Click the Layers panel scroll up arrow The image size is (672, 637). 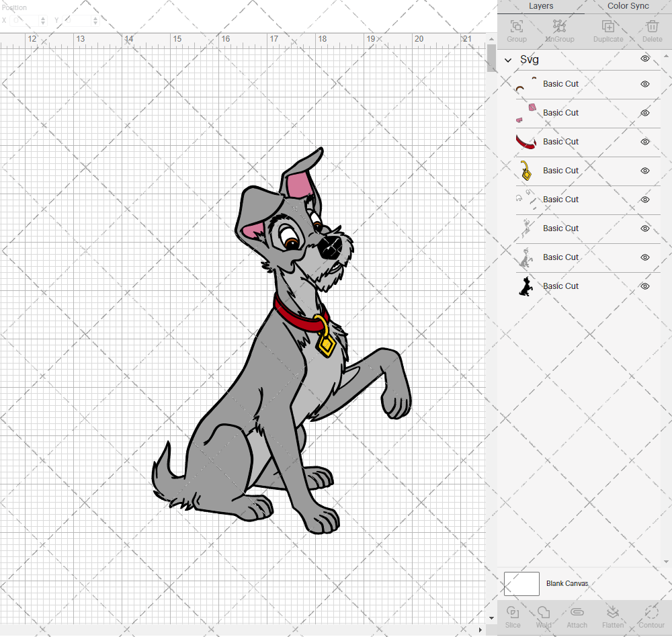click(665, 56)
